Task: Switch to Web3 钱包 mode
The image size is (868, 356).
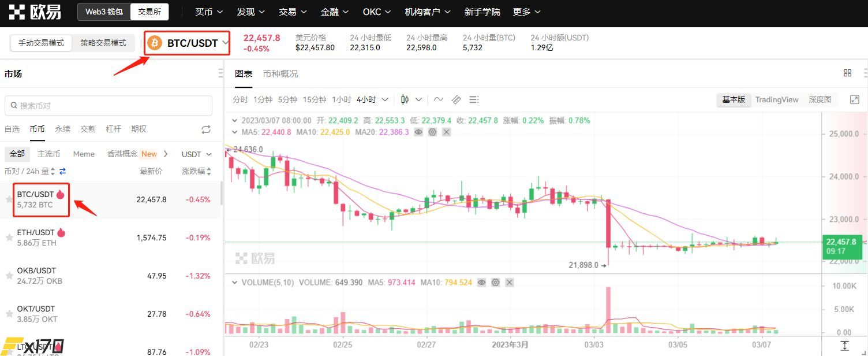Action: 104,12
